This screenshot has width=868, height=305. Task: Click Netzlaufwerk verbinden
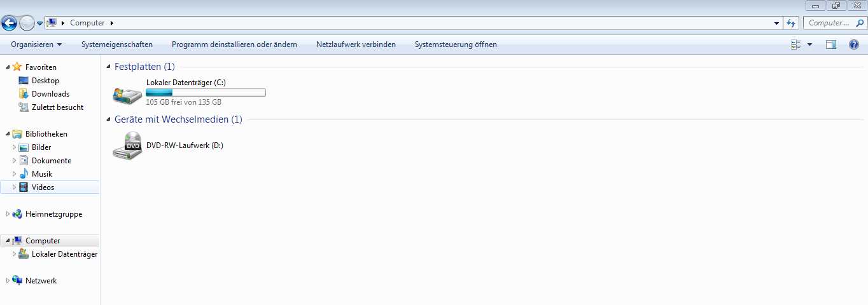pos(356,44)
